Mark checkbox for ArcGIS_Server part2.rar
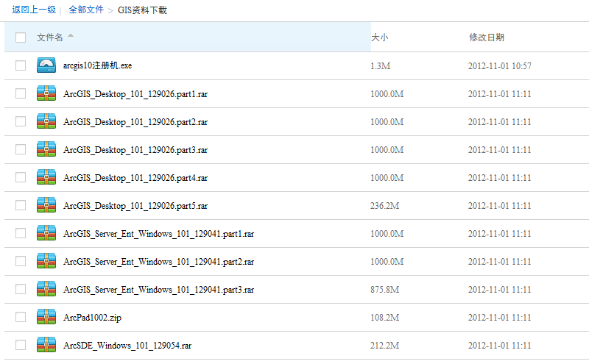Image resolution: width=589 pixels, height=364 pixels. coord(21,261)
